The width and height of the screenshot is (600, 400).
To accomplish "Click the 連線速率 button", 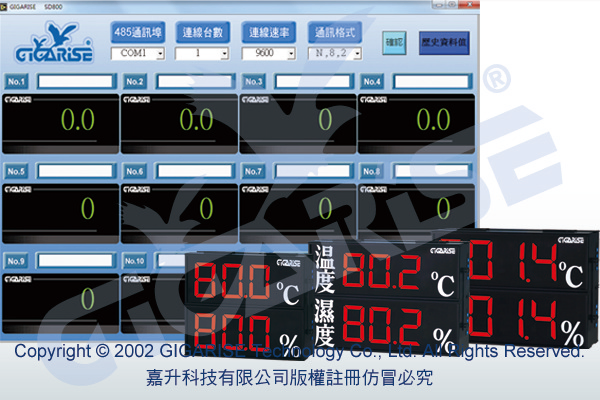I will click(266, 33).
